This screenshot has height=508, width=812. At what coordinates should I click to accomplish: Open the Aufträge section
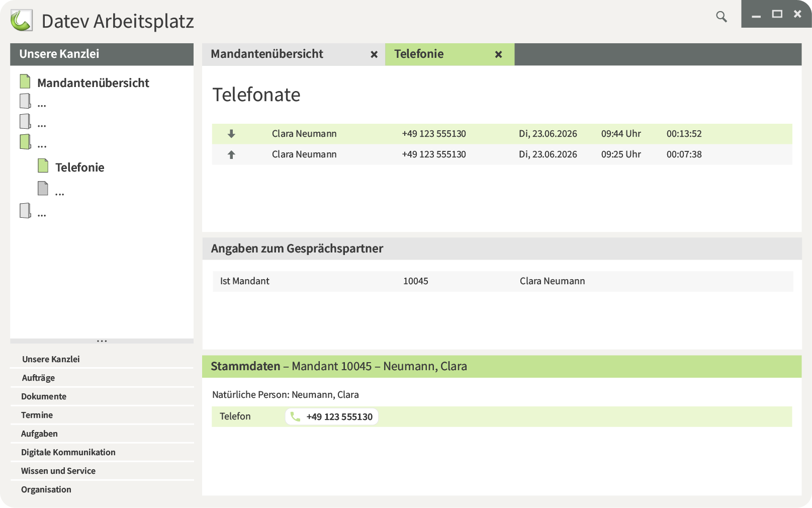point(38,378)
